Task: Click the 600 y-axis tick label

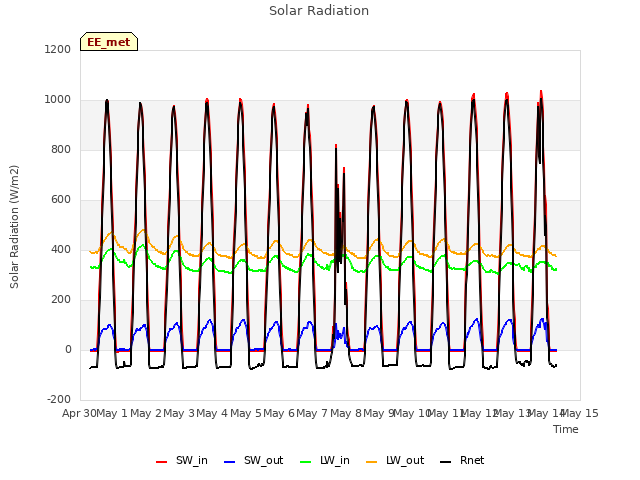Action: (61, 200)
